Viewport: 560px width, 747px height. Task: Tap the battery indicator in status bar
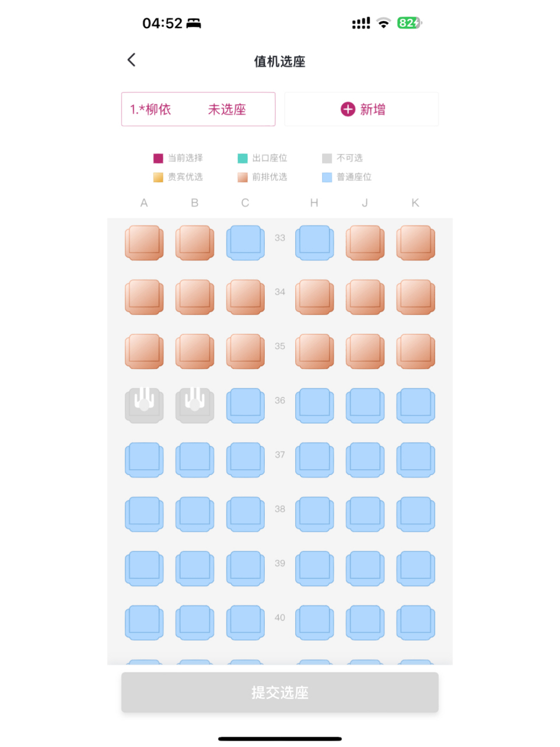tap(409, 23)
